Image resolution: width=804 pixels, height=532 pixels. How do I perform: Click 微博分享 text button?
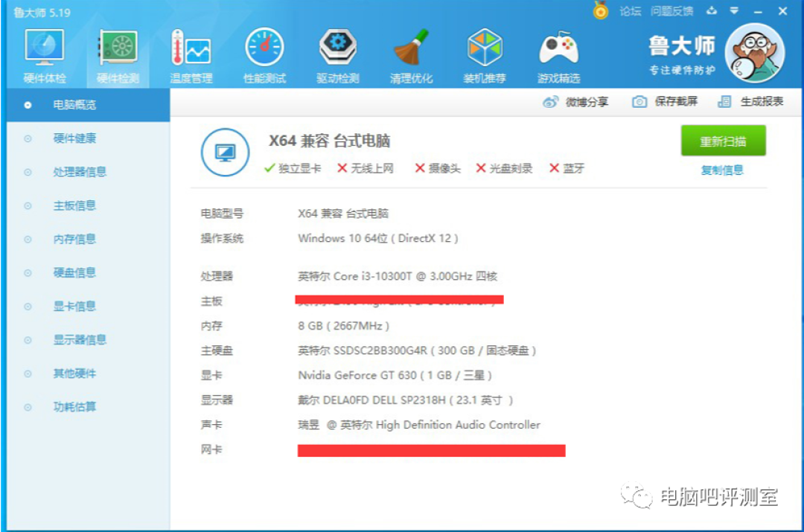(587, 102)
